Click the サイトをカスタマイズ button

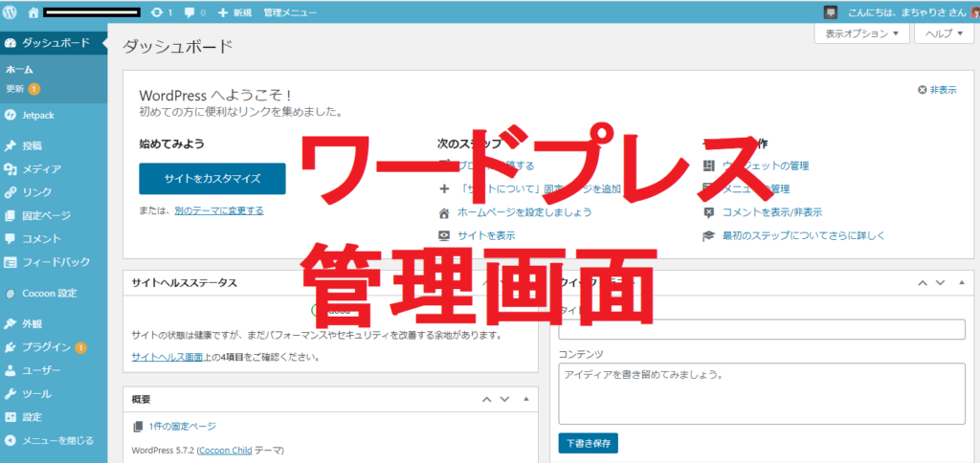(x=212, y=179)
